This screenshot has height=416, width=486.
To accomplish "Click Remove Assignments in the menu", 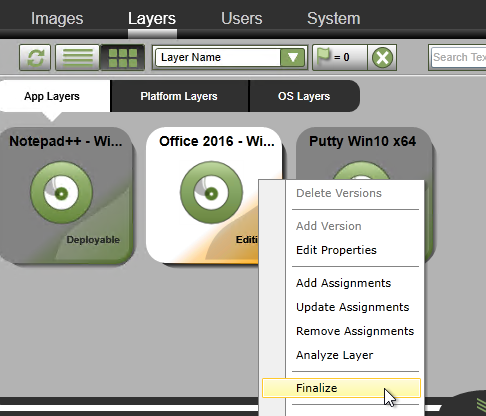I will [x=355, y=331].
